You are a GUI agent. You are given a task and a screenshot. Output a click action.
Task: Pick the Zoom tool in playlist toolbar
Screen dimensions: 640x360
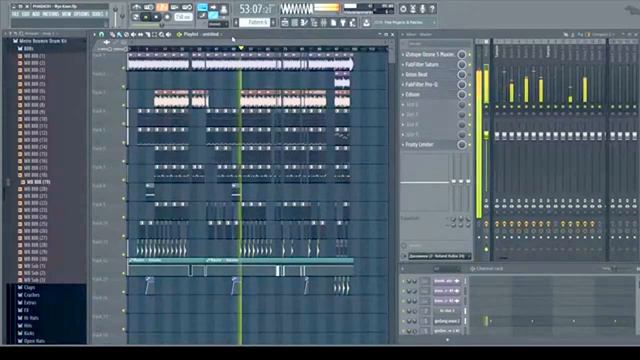pos(162,34)
